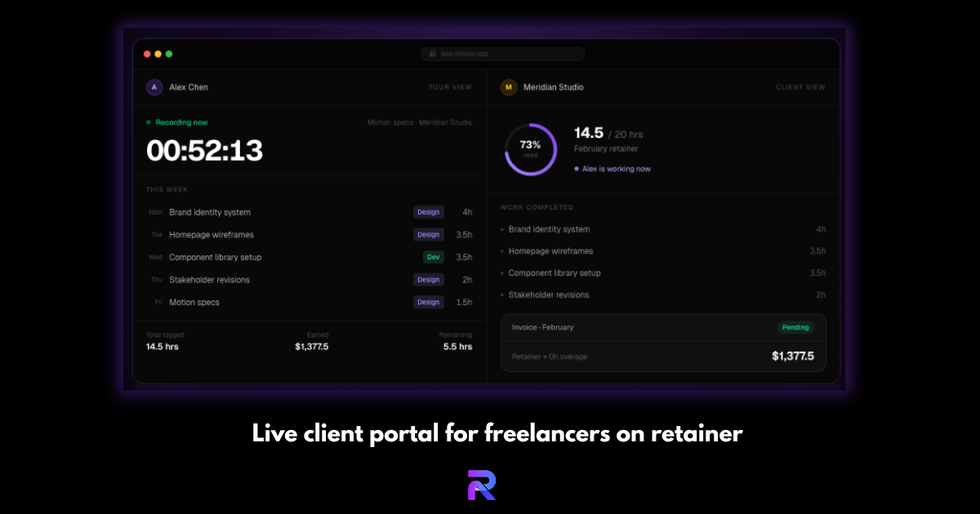Screen dimensions: 980x514
Task: Click the green recording indicator dot
Action: coord(147,122)
